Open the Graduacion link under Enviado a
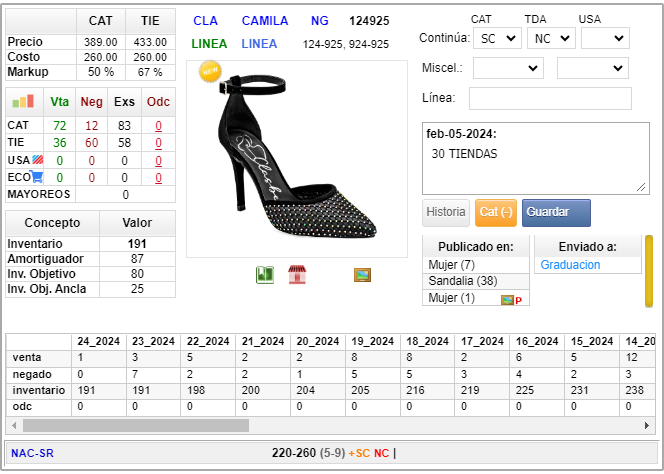Image resolution: width=664 pixels, height=474 pixels. [x=571, y=265]
